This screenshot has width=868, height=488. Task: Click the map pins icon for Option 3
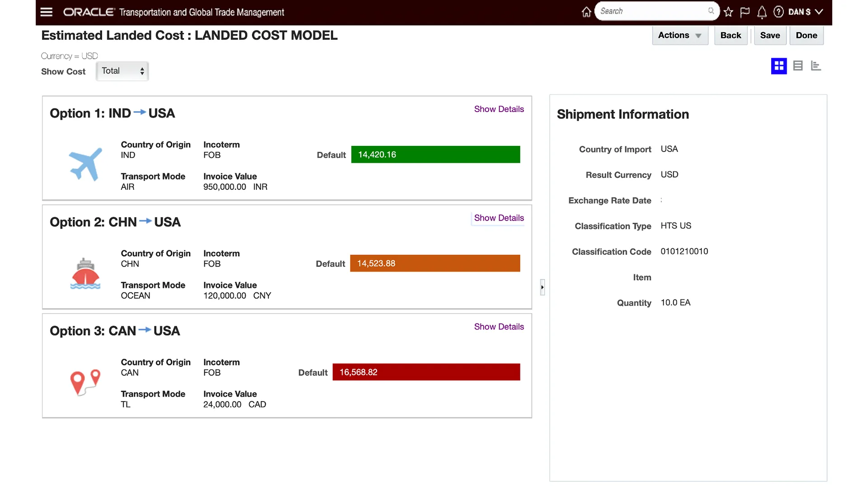[x=85, y=382]
